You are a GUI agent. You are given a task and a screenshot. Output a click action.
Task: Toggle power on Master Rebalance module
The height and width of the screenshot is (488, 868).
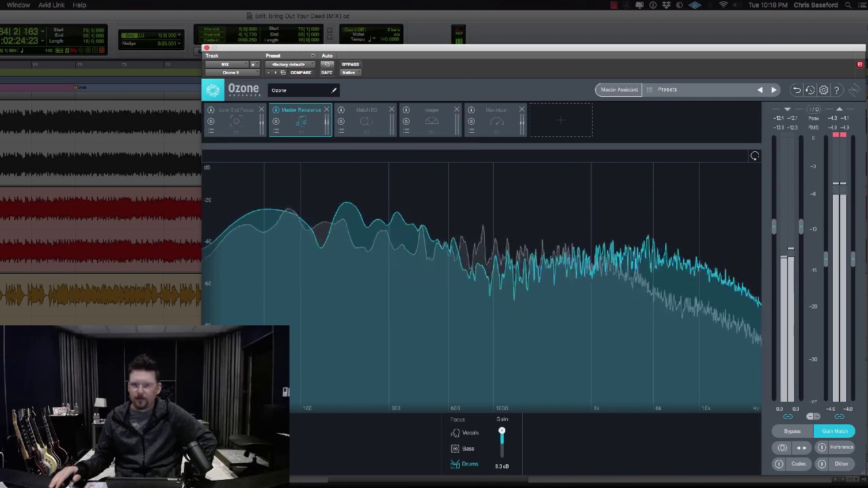click(x=276, y=110)
